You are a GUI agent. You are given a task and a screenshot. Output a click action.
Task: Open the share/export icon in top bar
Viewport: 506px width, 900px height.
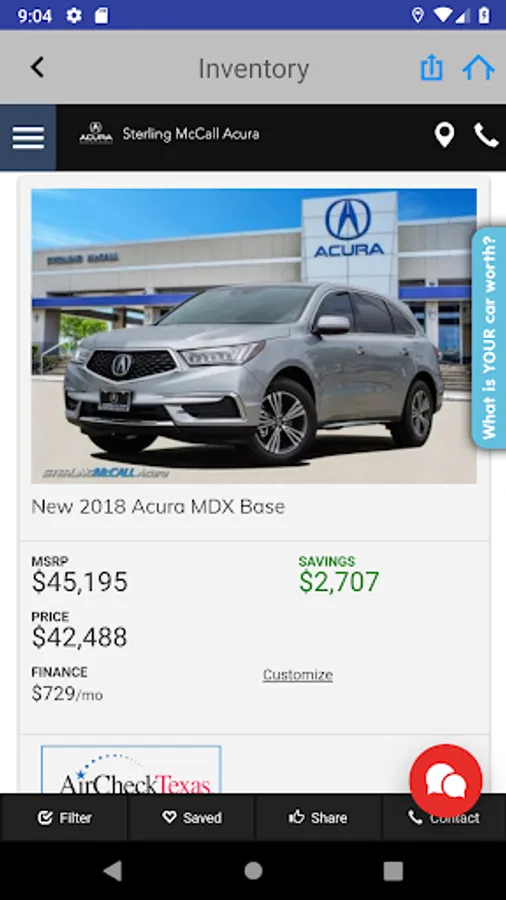(x=431, y=68)
